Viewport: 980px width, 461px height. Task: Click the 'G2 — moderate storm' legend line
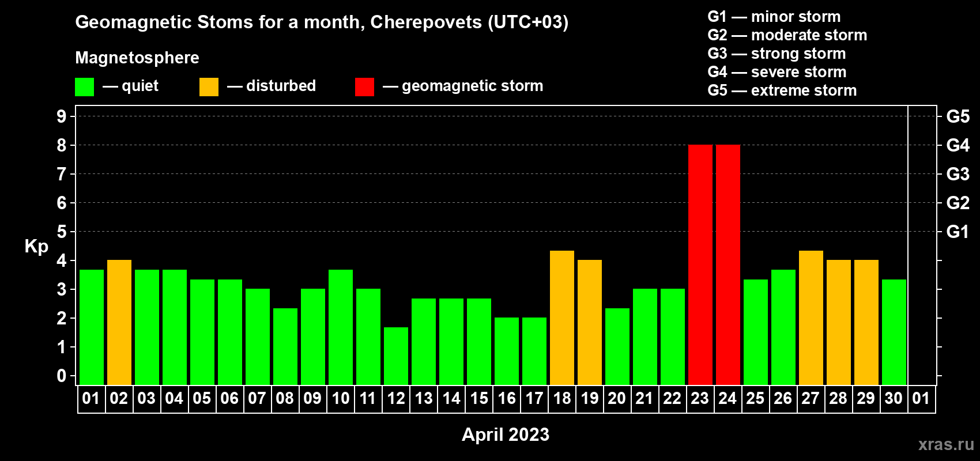(787, 35)
